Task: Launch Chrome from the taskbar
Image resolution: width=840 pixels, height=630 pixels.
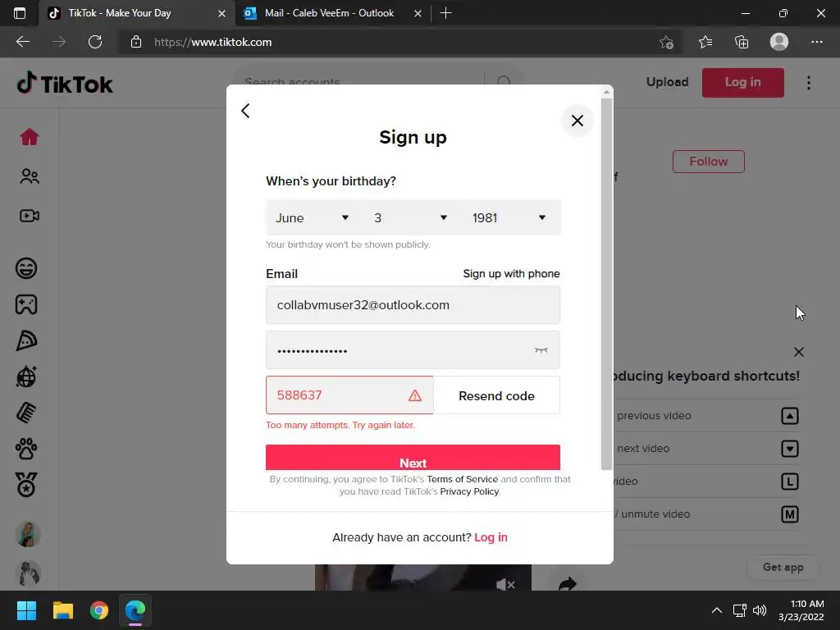Action: [99, 610]
